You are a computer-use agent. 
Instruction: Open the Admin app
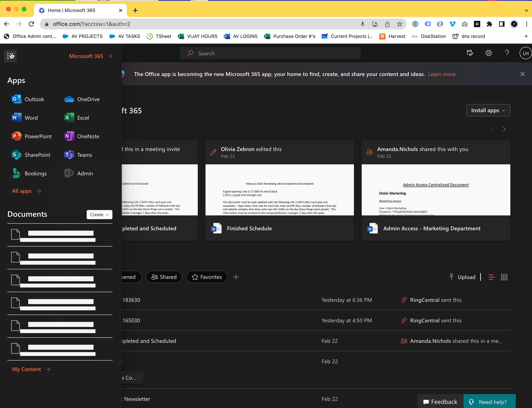(x=78, y=173)
